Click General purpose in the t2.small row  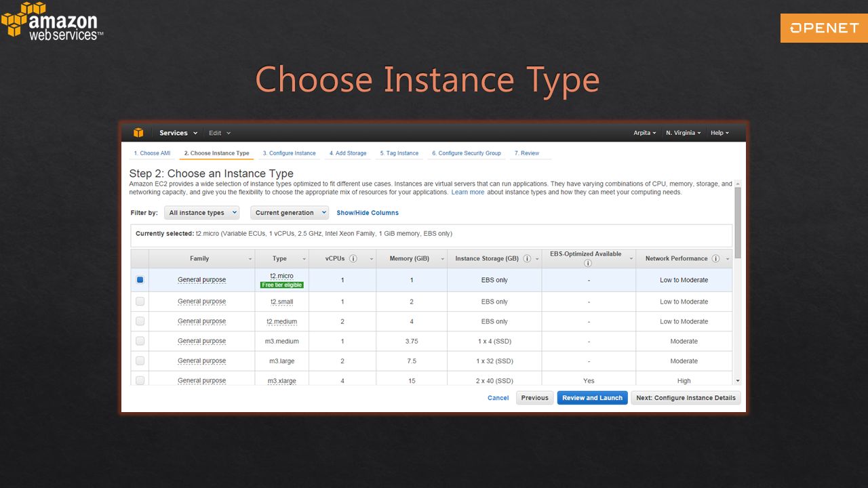(x=201, y=302)
